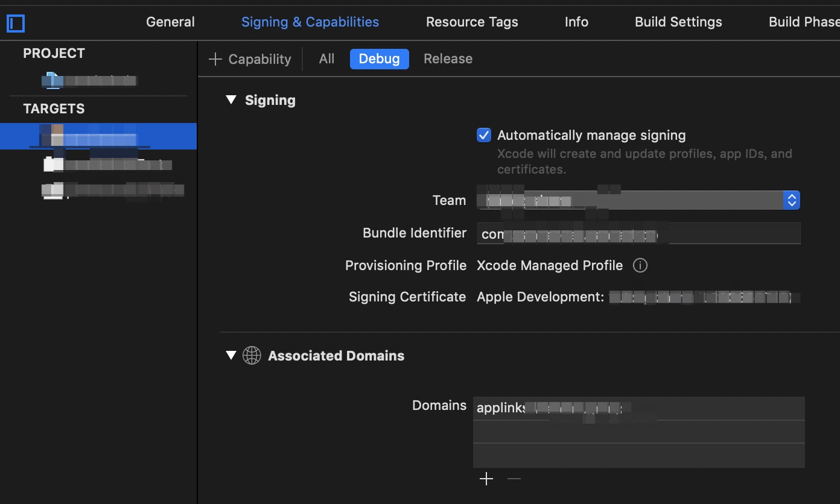Viewport: 840px width, 504px height.
Task: Select the project file icon under PROJECT
Action: pos(52,80)
